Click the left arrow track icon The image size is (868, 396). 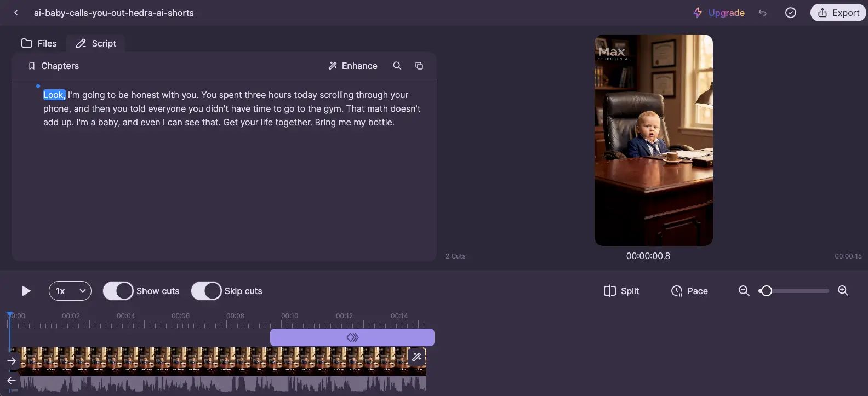point(12,381)
